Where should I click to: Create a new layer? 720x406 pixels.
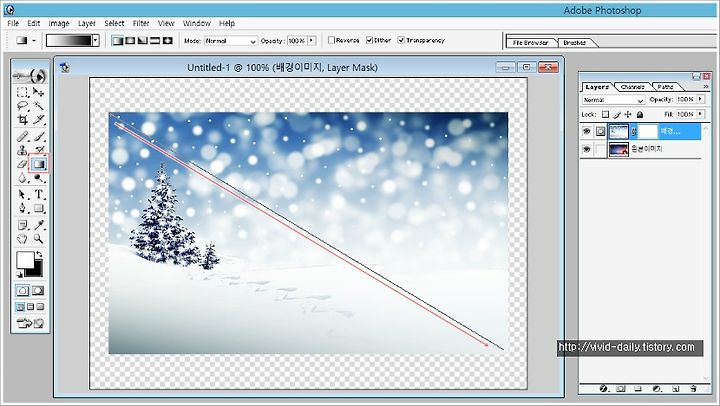(x=675, y=389)
